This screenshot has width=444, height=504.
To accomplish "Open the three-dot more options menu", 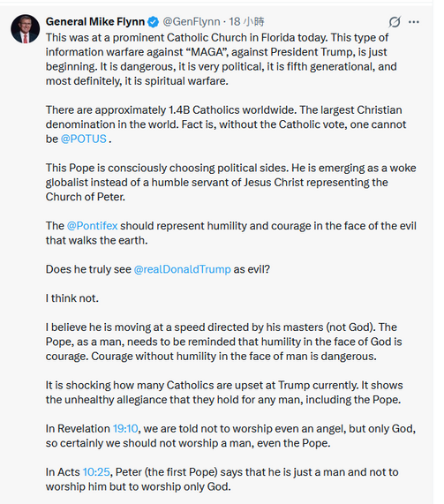I will 414,22.
